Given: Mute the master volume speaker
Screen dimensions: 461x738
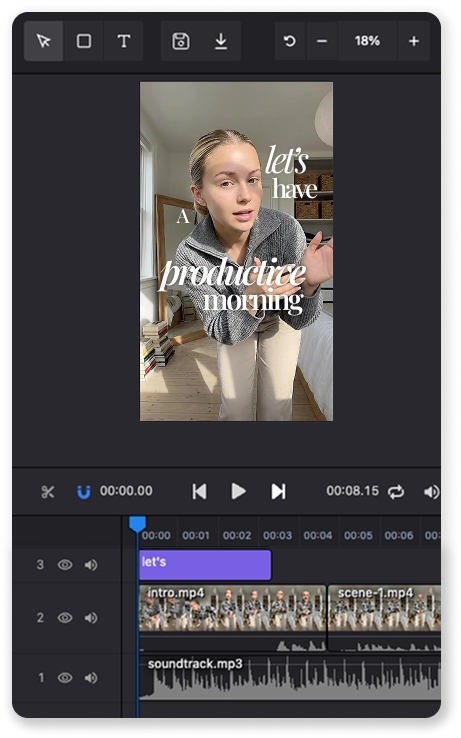Looking at the screenshot, I should 431,492.
